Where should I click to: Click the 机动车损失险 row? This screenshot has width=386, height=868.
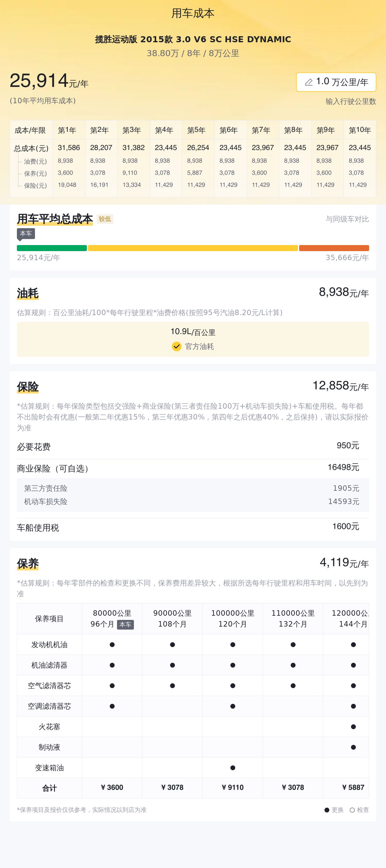coord(193,501)
